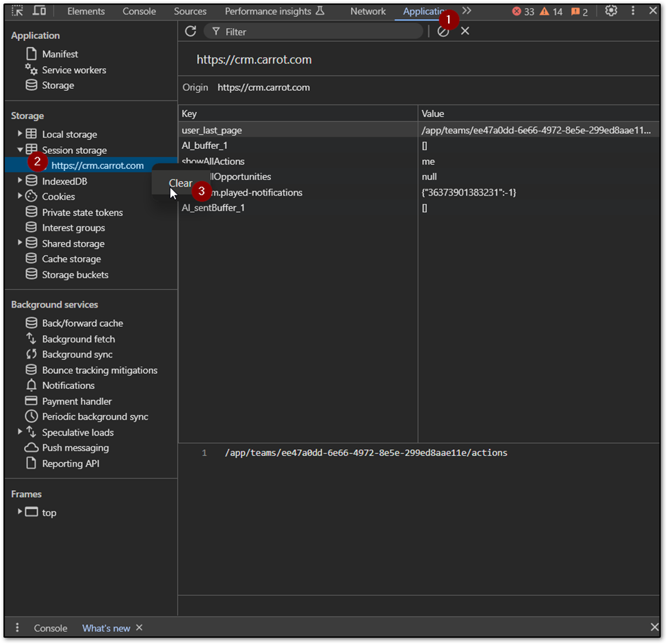Click the red errors count badge

click(523, 12)
